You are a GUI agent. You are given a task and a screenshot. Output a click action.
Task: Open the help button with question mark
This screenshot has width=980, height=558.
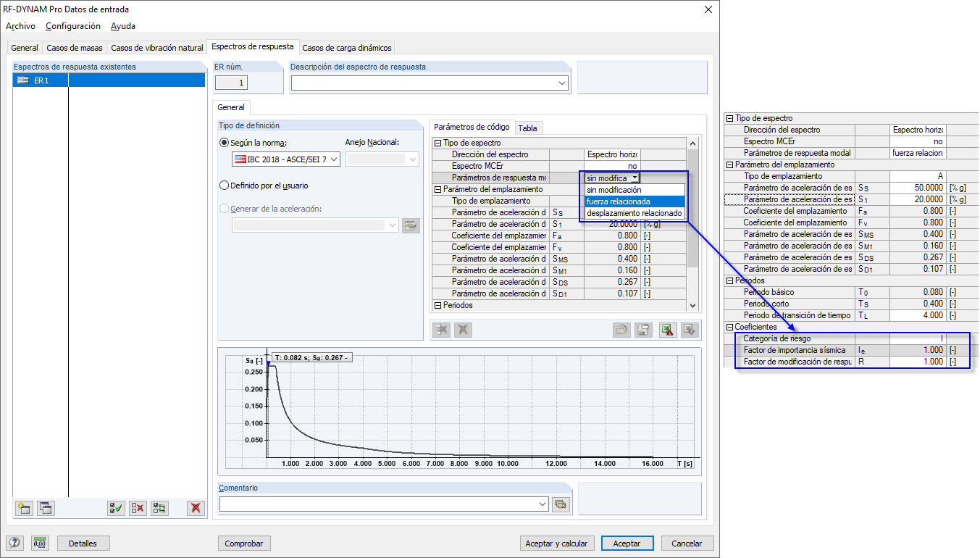[14, 543]
